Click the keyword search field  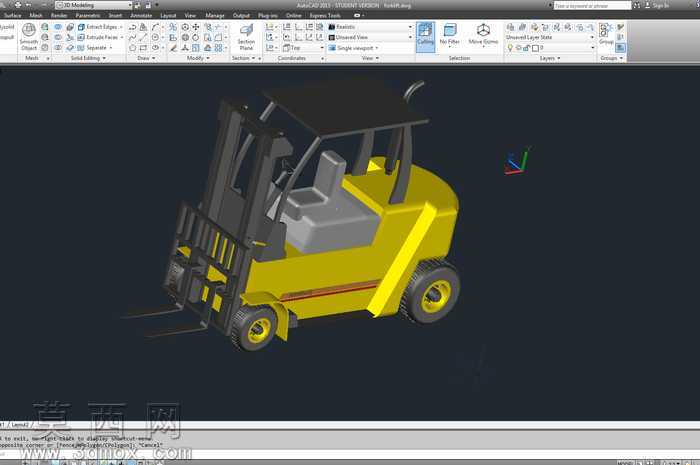tap(592, 5)
